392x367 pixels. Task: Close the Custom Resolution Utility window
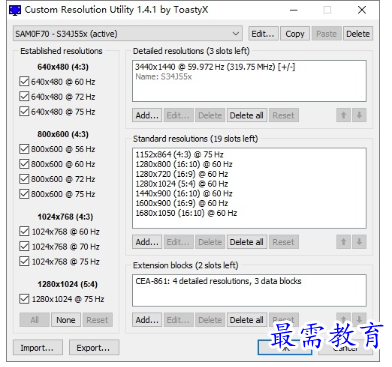tap(362, 10)
